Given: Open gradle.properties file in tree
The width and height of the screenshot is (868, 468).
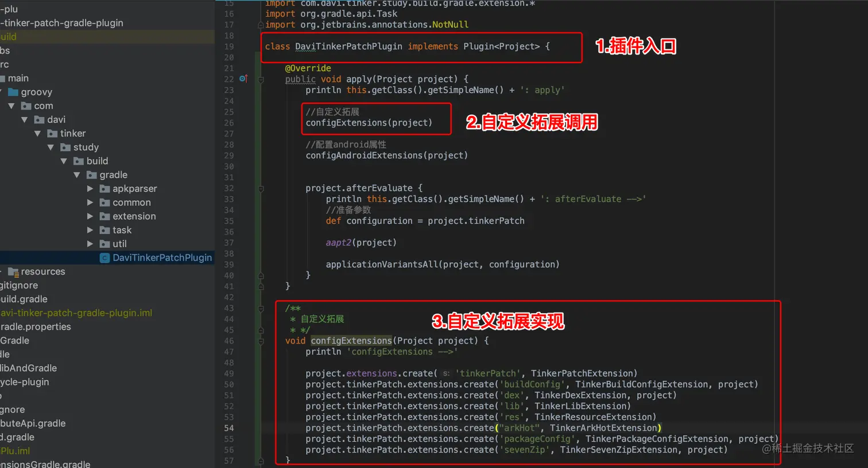Looking at the screenshot, I should click(36, 327).
